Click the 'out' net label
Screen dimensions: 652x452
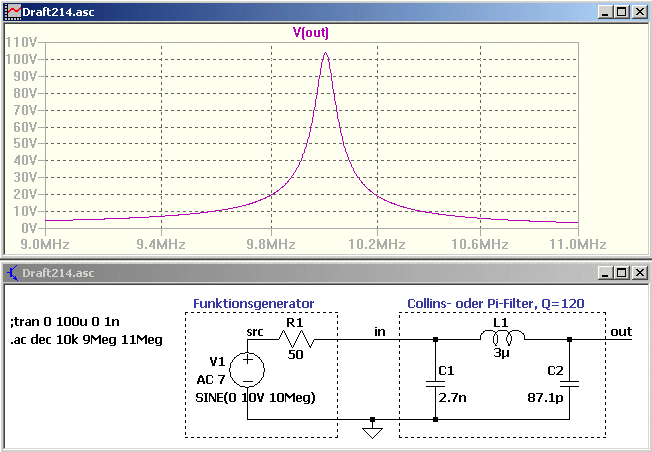[621, 331]
